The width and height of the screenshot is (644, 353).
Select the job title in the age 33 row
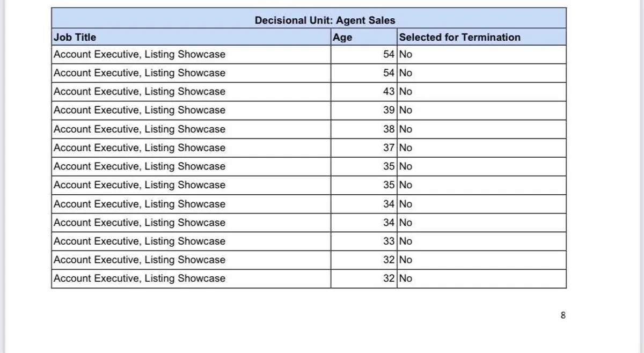click(140, 241)
